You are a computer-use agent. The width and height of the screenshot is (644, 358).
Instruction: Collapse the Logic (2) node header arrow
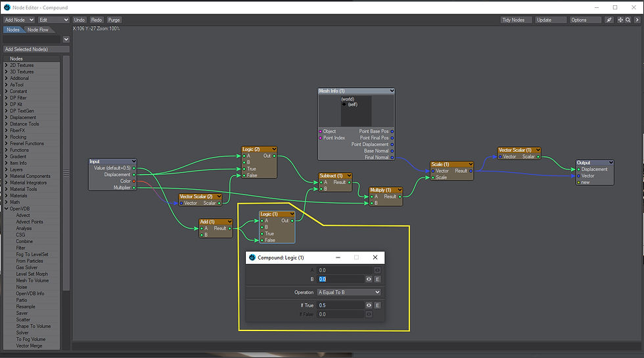273,150
